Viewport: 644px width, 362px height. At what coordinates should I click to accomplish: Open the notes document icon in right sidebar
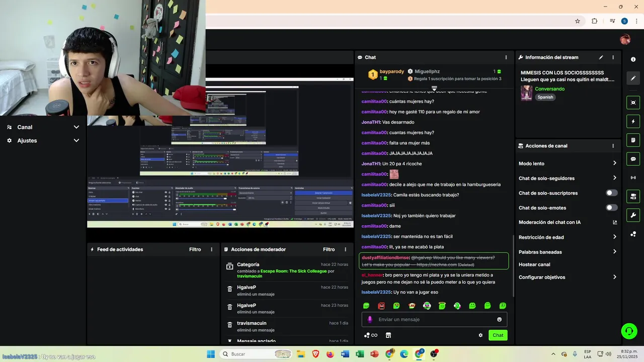633,140
